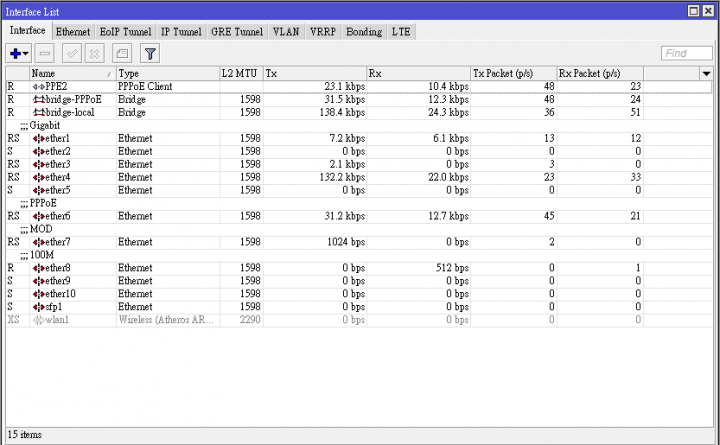
Task: Click the bridge-local bridge icon
Action: pos(39,112)
